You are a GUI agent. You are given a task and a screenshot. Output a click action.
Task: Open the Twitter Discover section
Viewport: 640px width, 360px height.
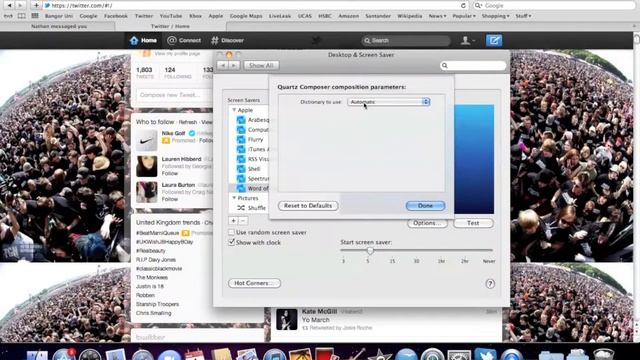pos(227,40)
